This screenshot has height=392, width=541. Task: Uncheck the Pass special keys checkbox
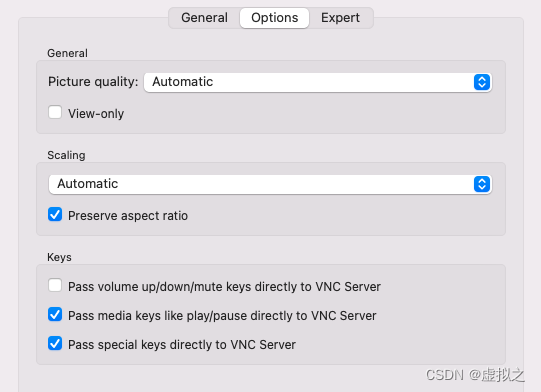coord(55,343)
